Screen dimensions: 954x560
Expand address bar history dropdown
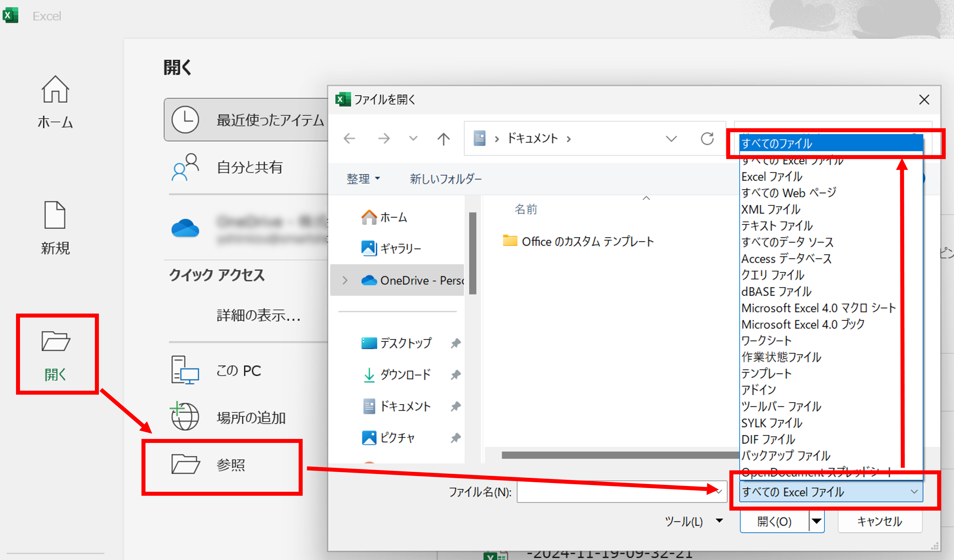coord(671,139)
